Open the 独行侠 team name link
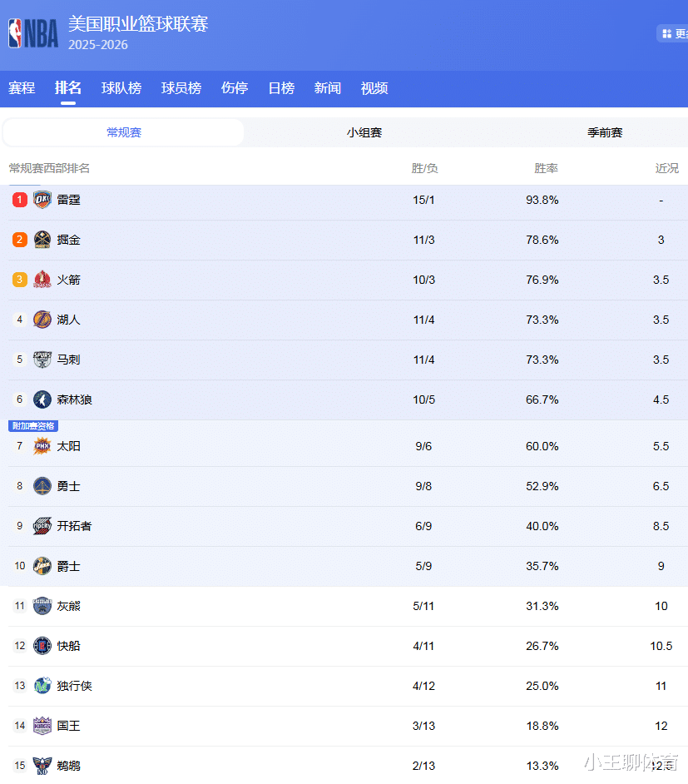The image size is (688, 784). pos(74,686)
